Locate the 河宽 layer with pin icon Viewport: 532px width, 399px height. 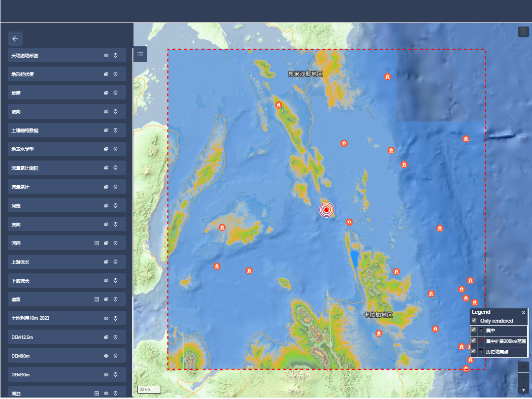(x=115, y=205)
